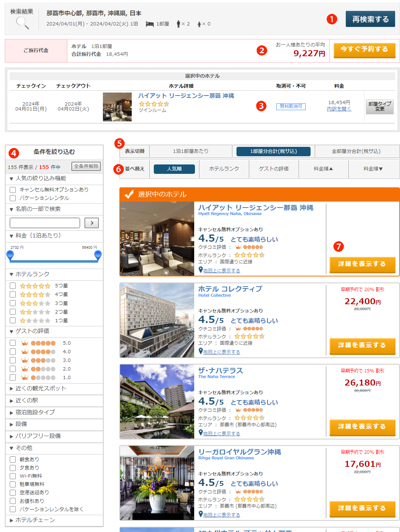Collapse the ホテルランク filter section
The width and height of the screenshot is (400, 532).
[x=54, y=274]
